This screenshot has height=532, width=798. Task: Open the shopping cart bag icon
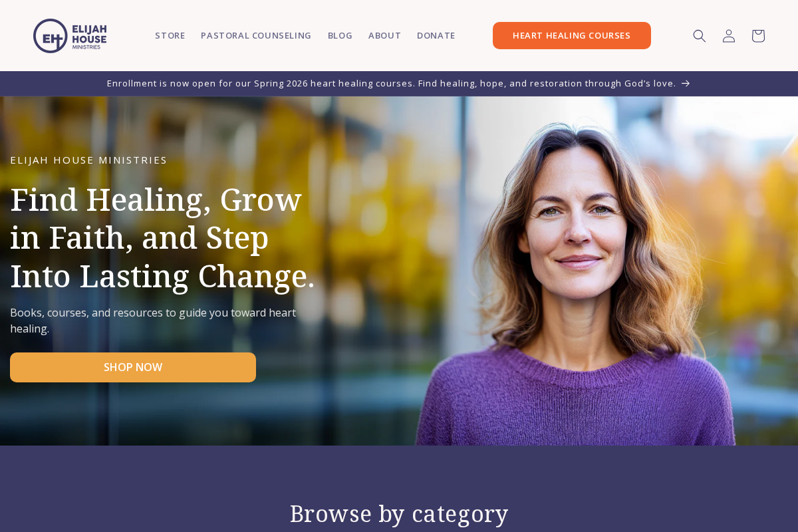758,36
